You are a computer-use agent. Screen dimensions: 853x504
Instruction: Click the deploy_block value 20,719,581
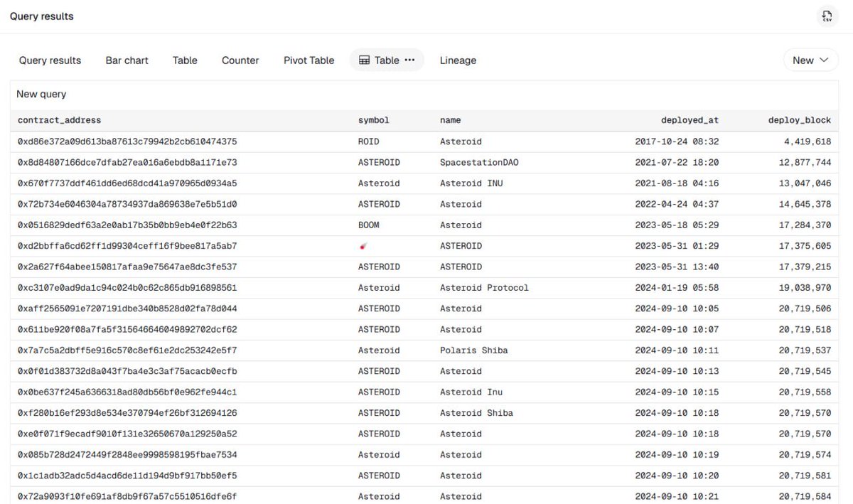point(805,476)
